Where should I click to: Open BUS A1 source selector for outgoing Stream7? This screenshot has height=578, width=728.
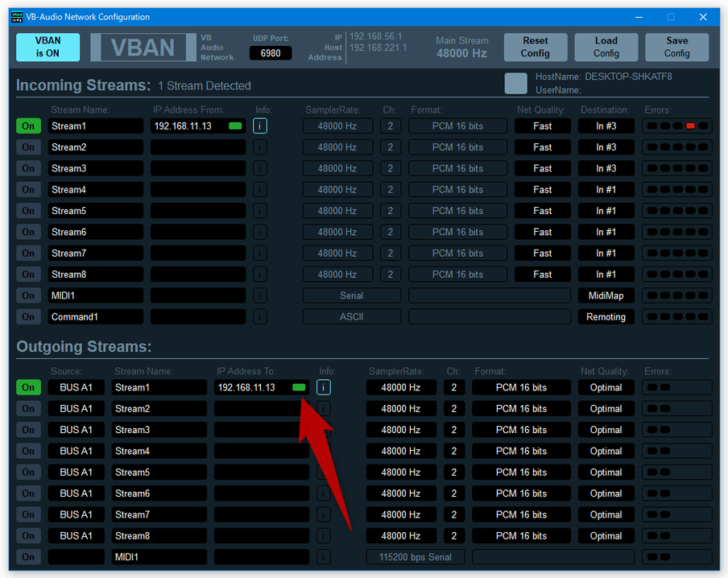[77, 514]
